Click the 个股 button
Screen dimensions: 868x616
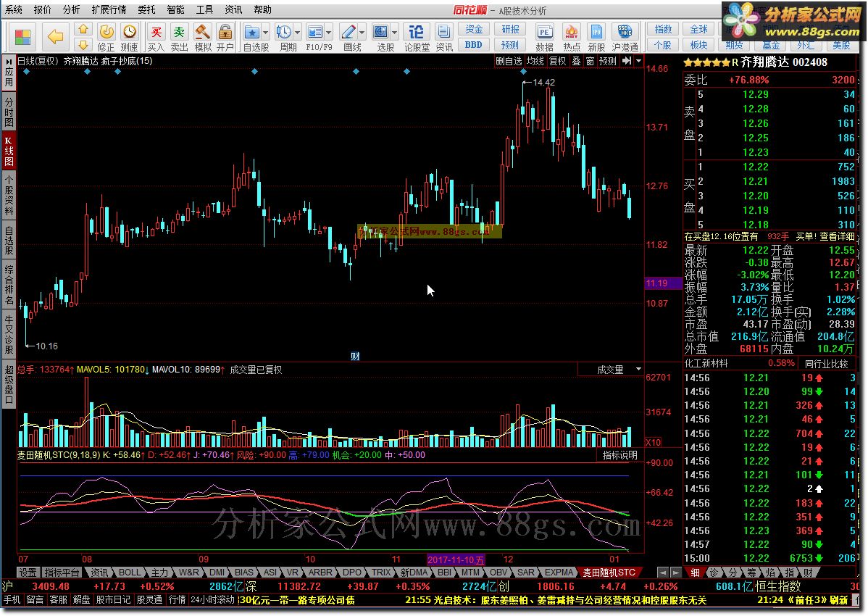click(663, 45)
